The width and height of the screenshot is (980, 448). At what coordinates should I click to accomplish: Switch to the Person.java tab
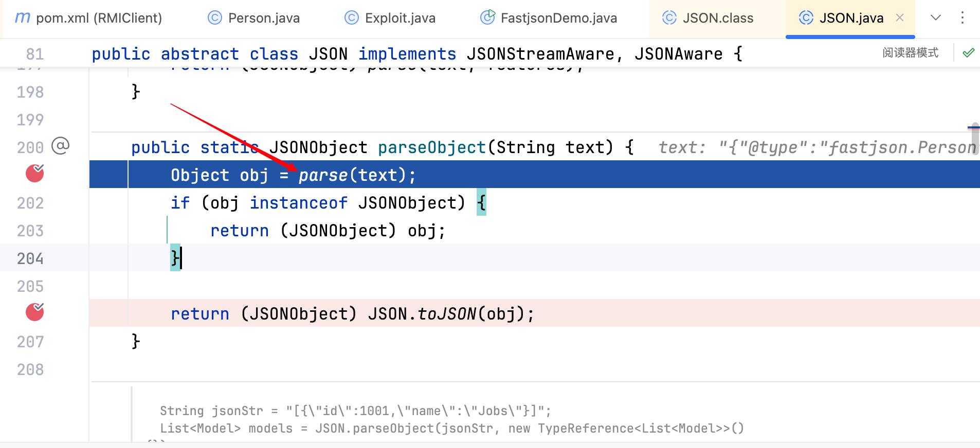click(254, 18)
